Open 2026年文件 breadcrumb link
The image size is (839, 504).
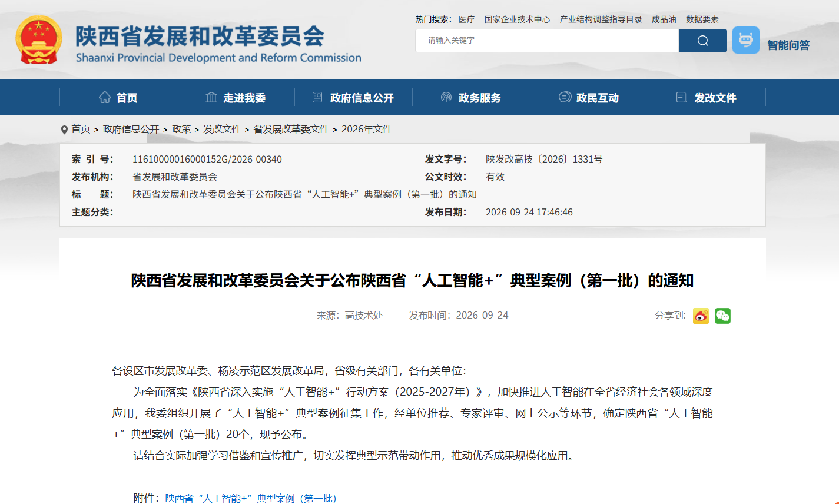click(x=367, y=129)
